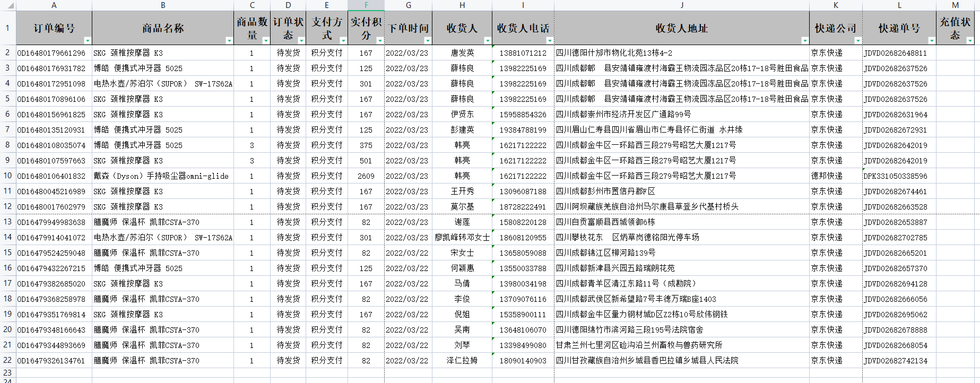Select row 22 header number

(x=7, y=360)
